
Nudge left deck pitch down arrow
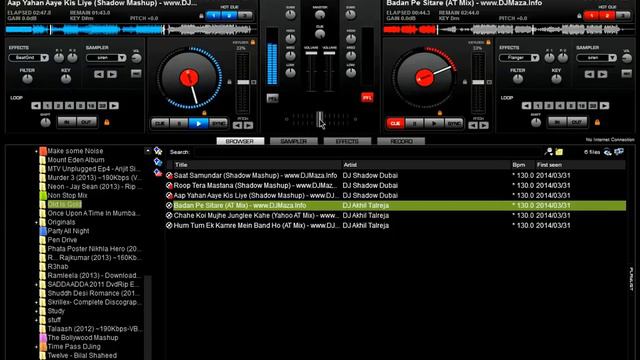click(237, 125)
